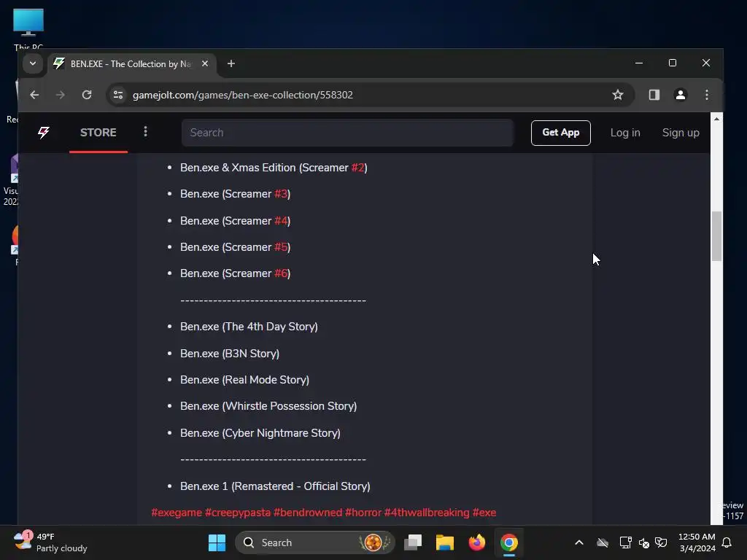Open the clock showing 12:50 AM
The width and height of the screenshot is (747, 560).
697,542
